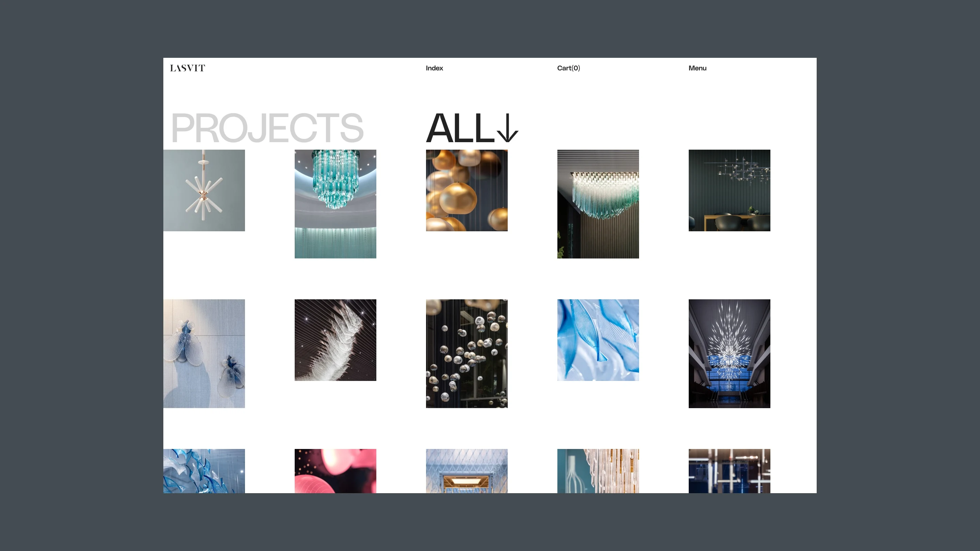Click the LASVIT logo

[x=187, y=68]
